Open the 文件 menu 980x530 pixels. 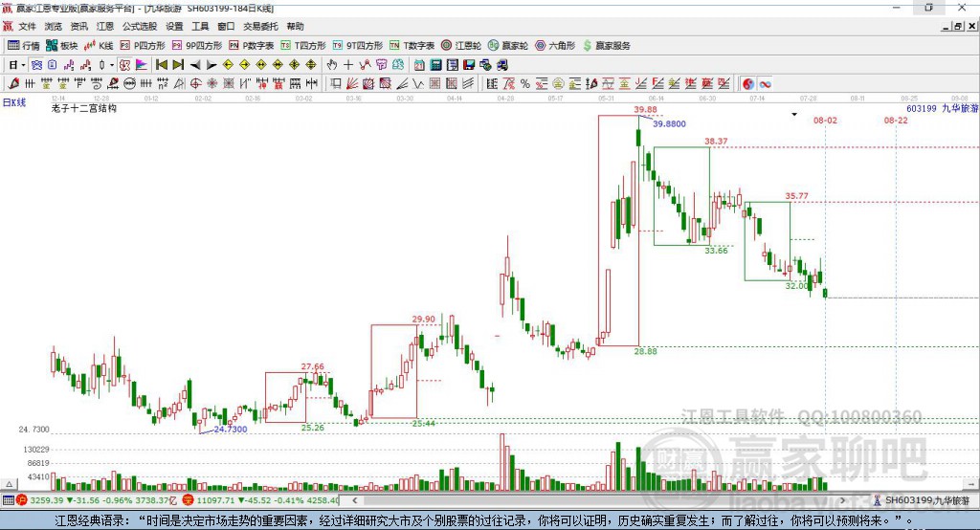click(27, 26)
